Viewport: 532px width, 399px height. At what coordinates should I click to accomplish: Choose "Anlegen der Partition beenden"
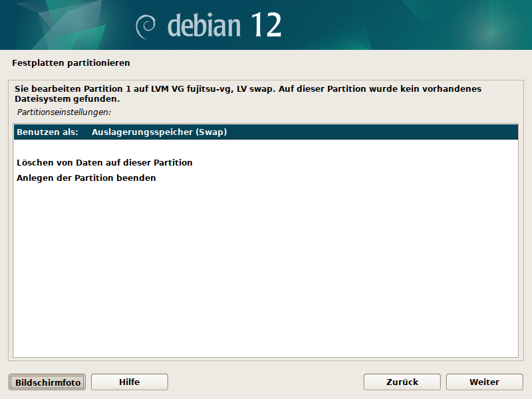86,178
